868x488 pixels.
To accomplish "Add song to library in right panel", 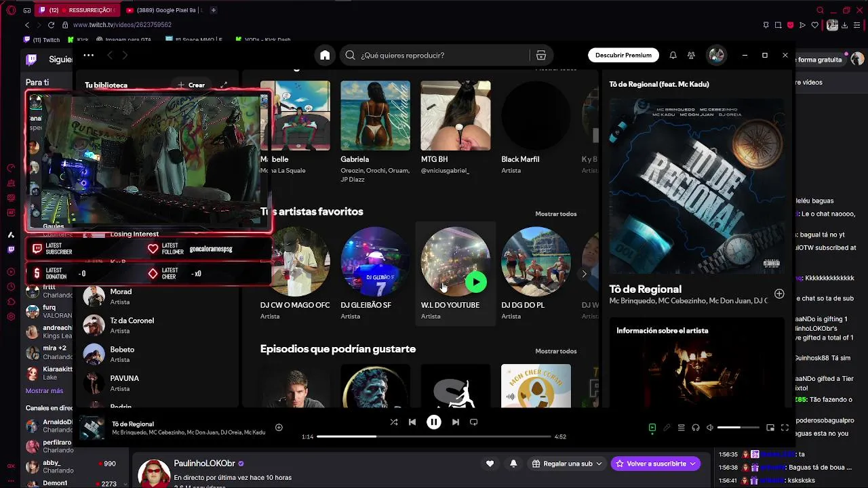I will 779,294.
